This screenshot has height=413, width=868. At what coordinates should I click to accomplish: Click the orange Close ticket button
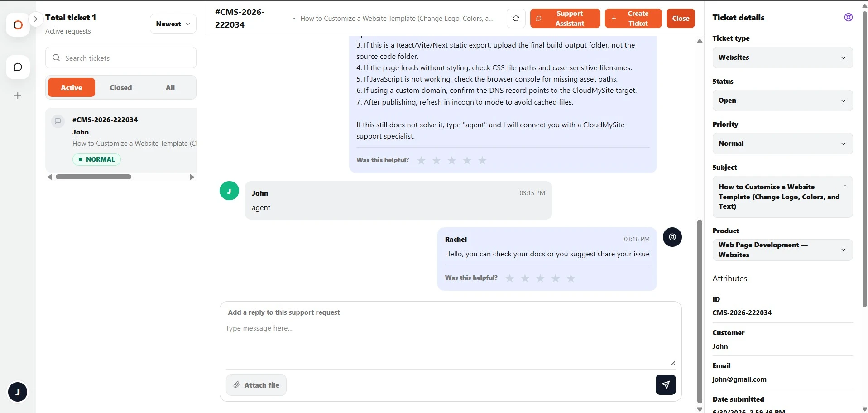pos(680,19)
